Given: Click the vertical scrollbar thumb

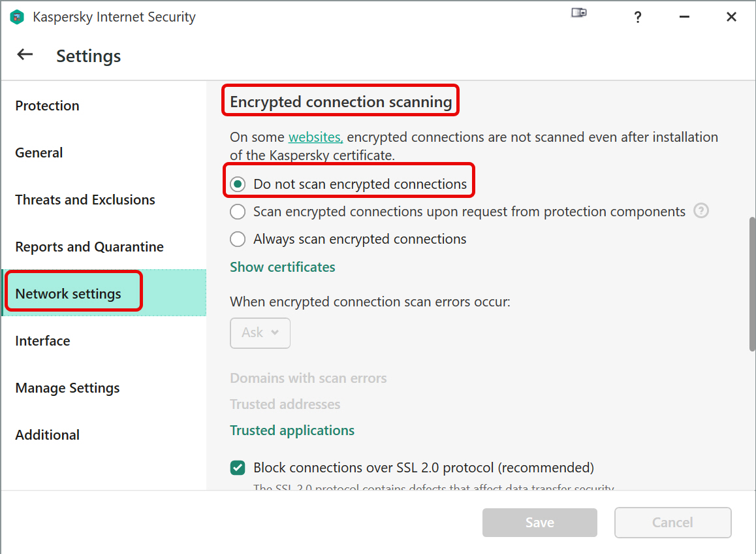Looking at the screenshot, I should point(752,285).
